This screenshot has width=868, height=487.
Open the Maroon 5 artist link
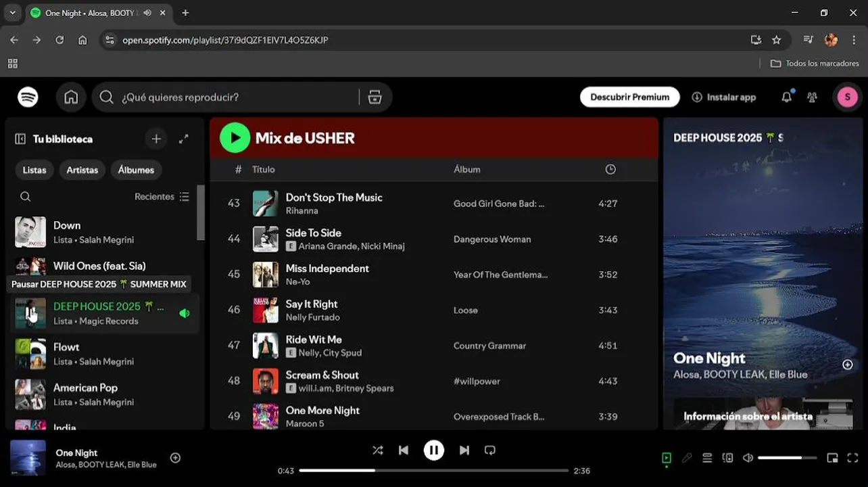coord(304,423)
